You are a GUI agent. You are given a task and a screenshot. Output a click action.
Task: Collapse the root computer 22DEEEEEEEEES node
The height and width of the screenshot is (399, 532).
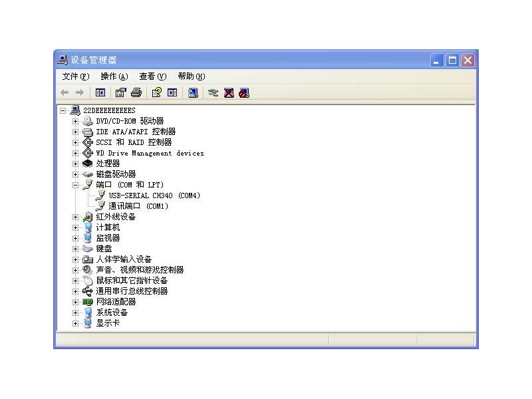pyautogui.click(x=63, y=110)
